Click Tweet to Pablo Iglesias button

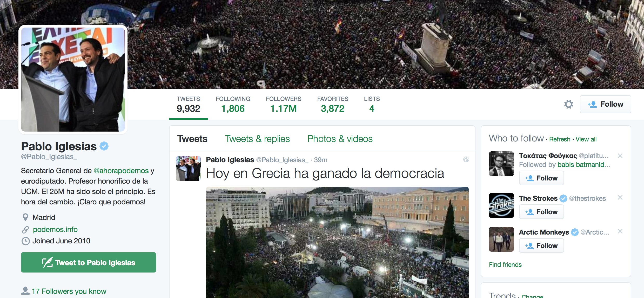pos(89,262)
